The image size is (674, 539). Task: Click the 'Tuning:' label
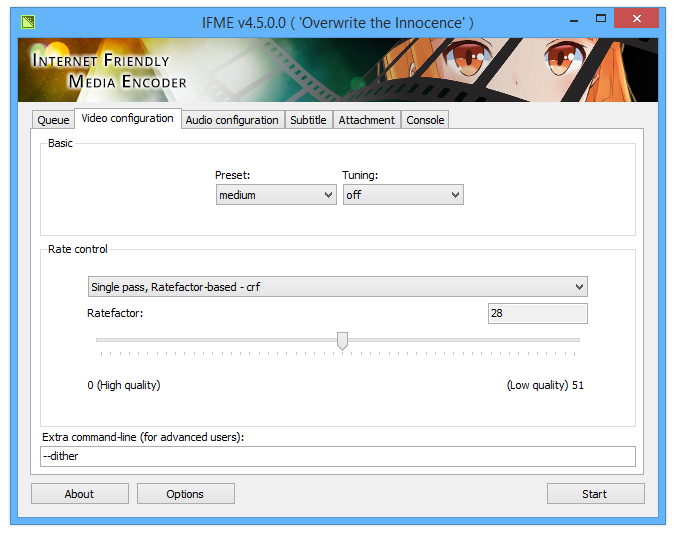(x=360, y=175)
